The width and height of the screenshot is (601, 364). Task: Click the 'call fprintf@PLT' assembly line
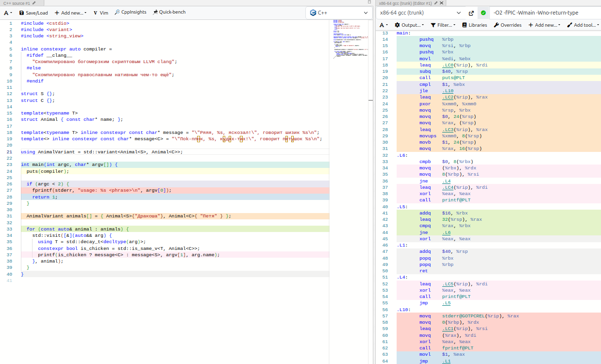[x=447, y=348]
